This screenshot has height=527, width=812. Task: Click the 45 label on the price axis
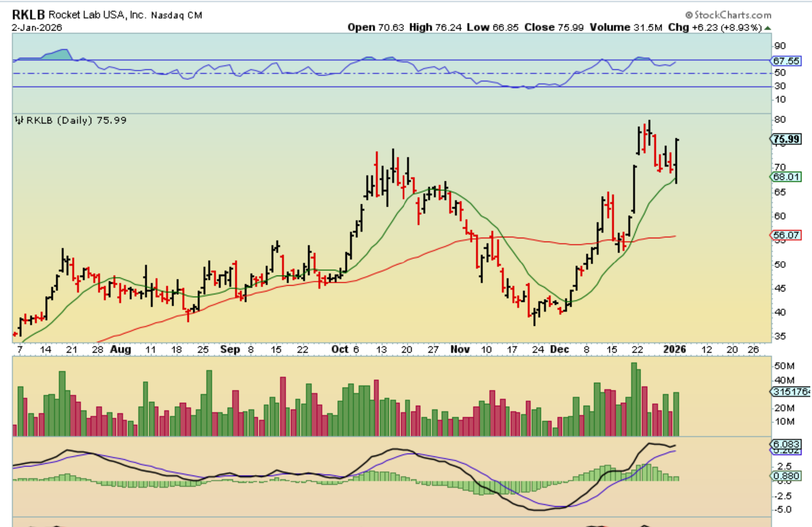[x=780, y=289]
